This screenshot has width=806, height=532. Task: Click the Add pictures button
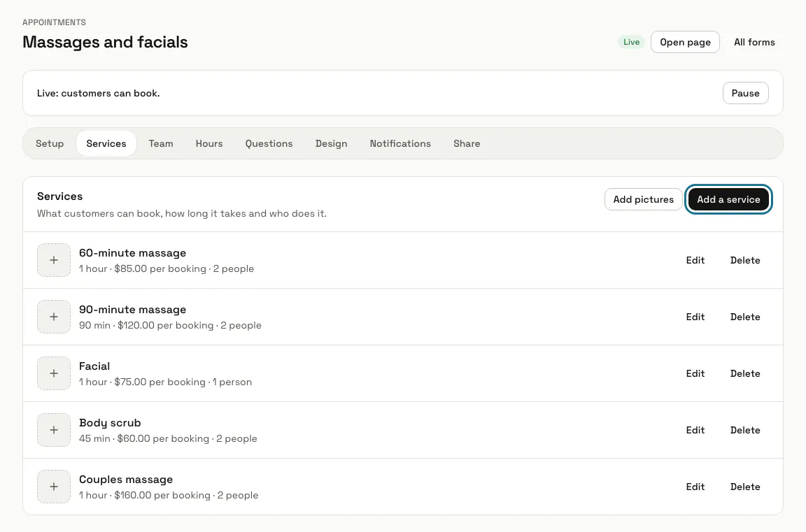tap(643, 199)
